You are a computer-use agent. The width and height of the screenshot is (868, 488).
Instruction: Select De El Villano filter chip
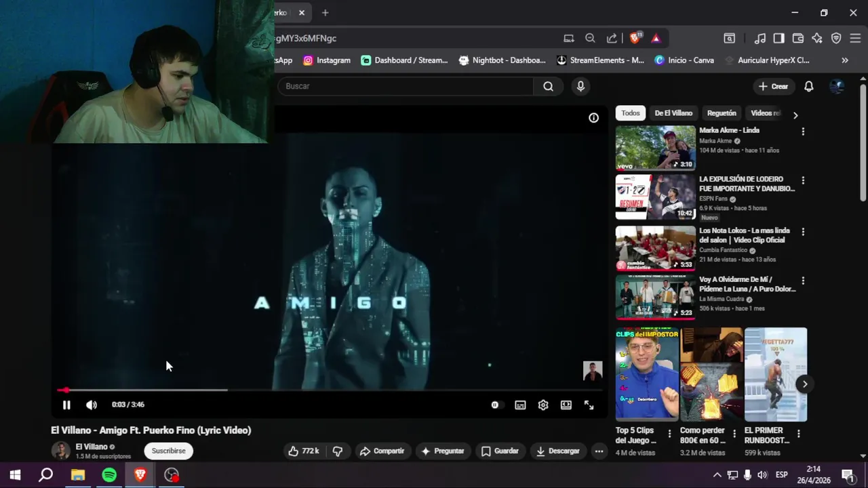pos(673,113)
